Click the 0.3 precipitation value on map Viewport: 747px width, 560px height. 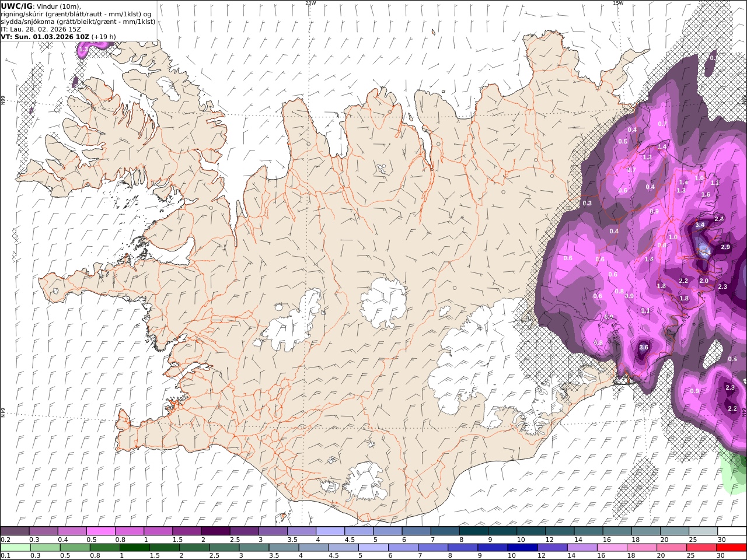[x=587, y=204]
